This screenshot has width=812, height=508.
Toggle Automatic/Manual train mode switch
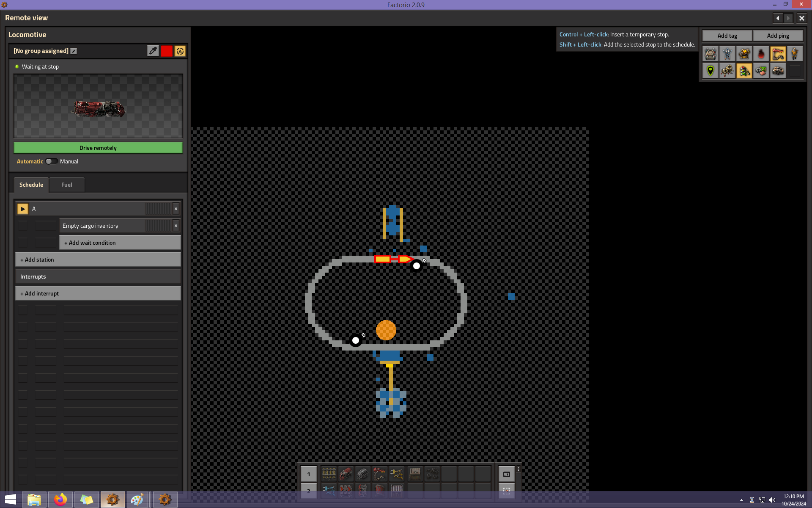coord(52,161)
